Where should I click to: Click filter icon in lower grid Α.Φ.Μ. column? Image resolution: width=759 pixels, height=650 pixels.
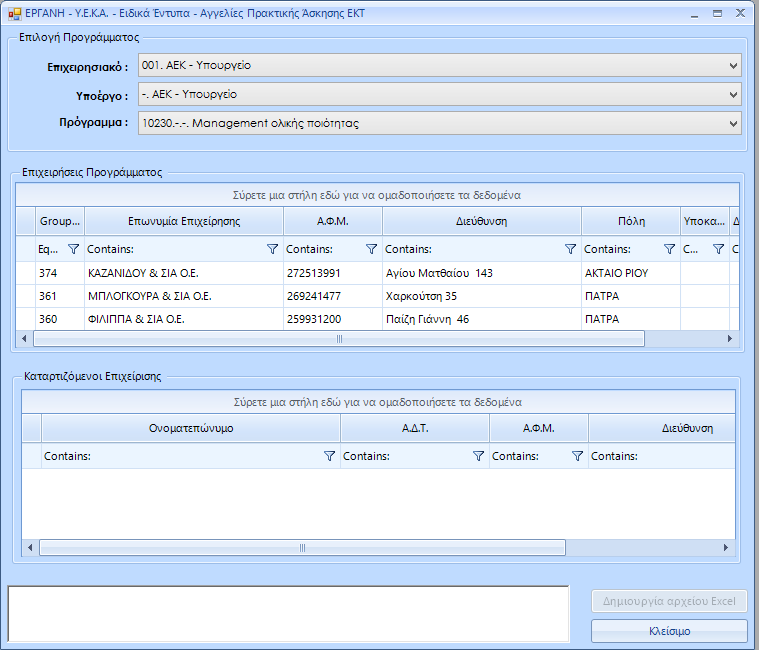click(577, 456)
